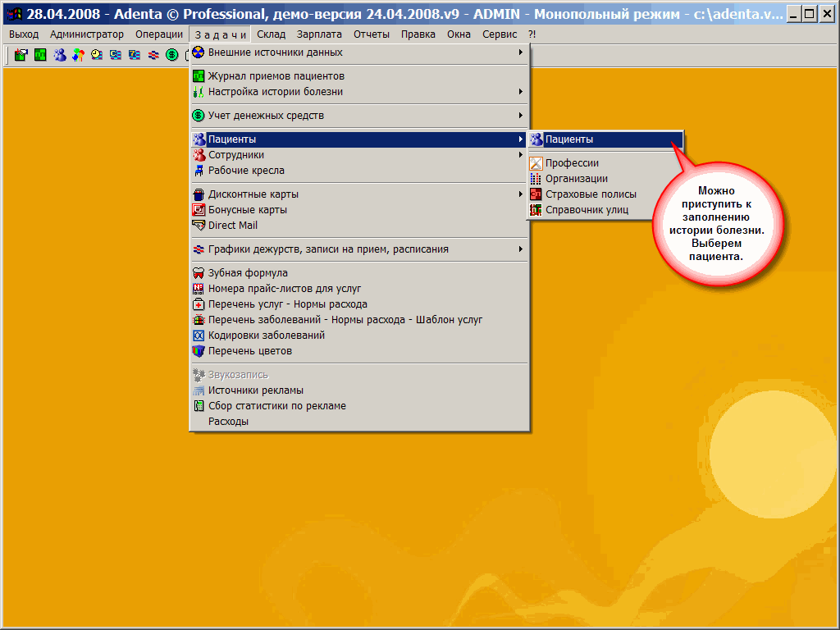Open the Склад menu in menu bar
The height and width of the screenshot is (630, 840).
coord(271,34)
